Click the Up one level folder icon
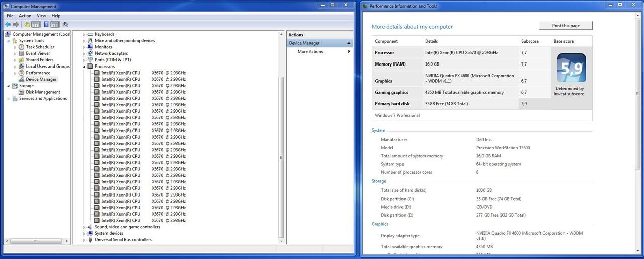The width and height of the screenshot is (644, 259). click(x=27, y=24)
